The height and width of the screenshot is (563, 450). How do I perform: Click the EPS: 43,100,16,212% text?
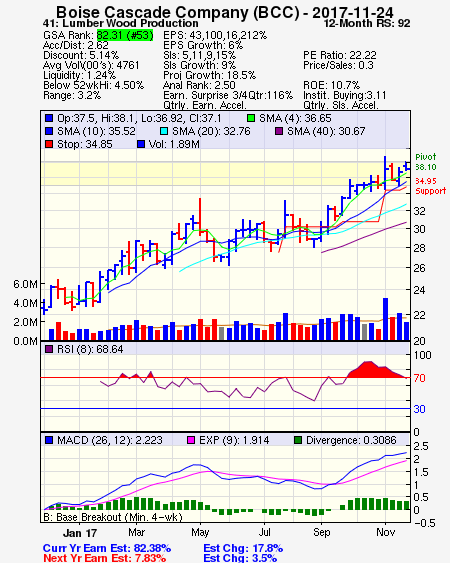click(215, 35)
